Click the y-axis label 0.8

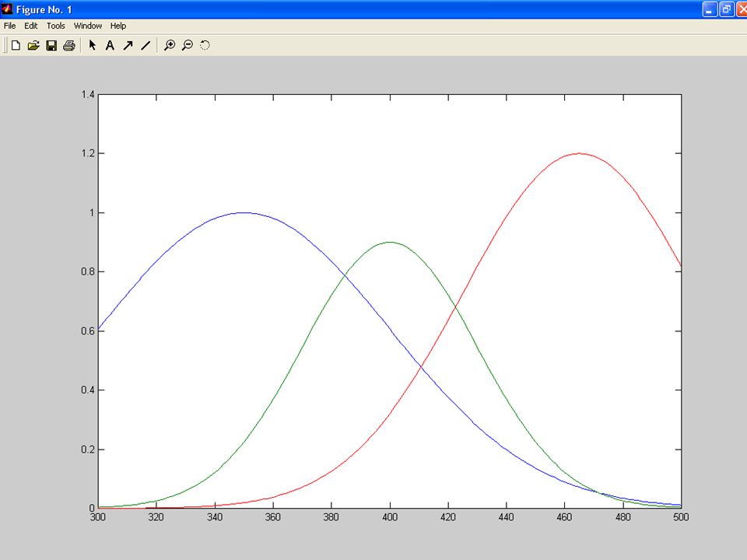[x=88, y=271]
